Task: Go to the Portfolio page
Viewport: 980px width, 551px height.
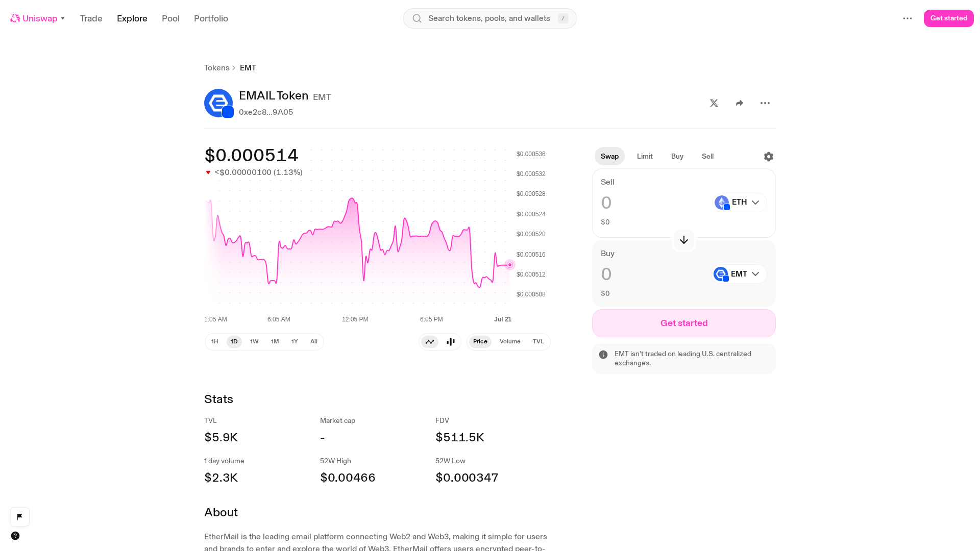Action: [211, 18]
